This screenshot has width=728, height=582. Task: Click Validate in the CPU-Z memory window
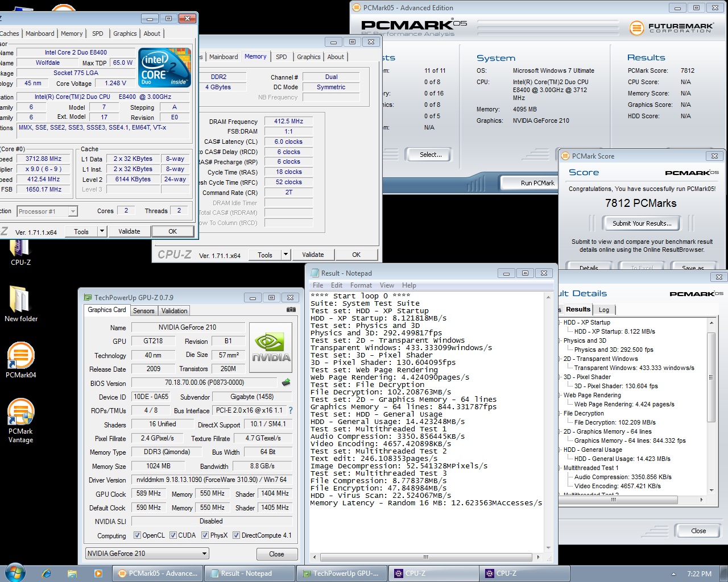[313, 255]
